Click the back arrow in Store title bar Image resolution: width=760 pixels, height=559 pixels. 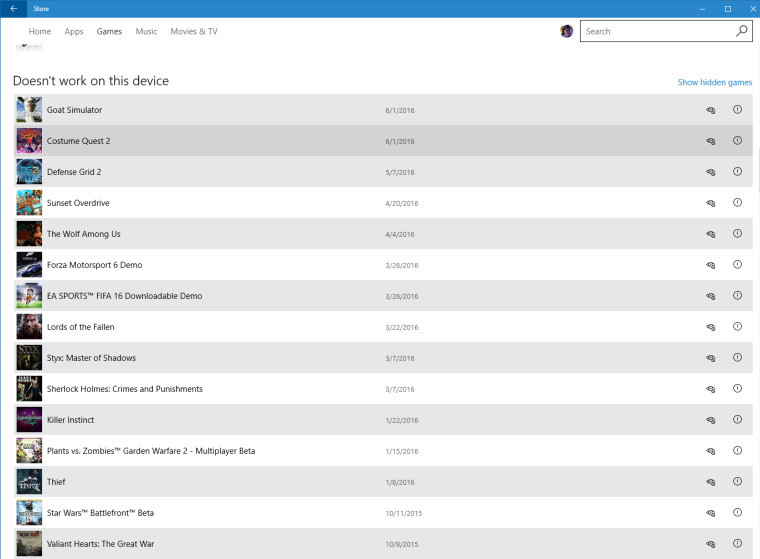click(14, 8)
